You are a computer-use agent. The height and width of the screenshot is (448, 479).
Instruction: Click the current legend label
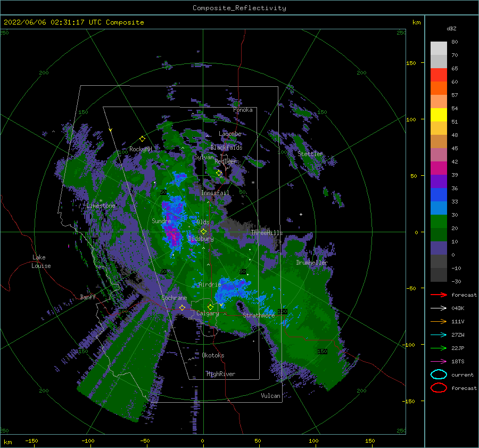click(463, 375)
